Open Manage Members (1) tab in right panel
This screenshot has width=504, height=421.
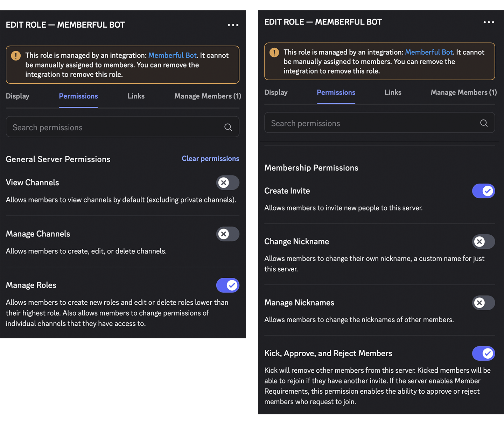(x=464, y=92)
